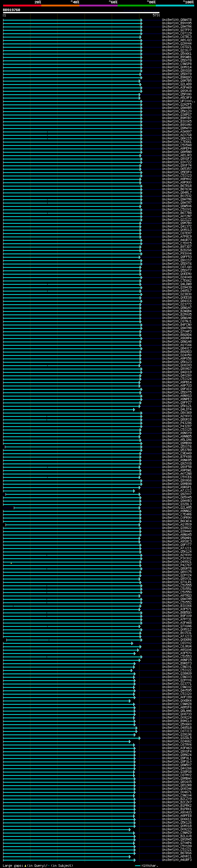Click label UniRef100_B9SW81

pos(177,57)
